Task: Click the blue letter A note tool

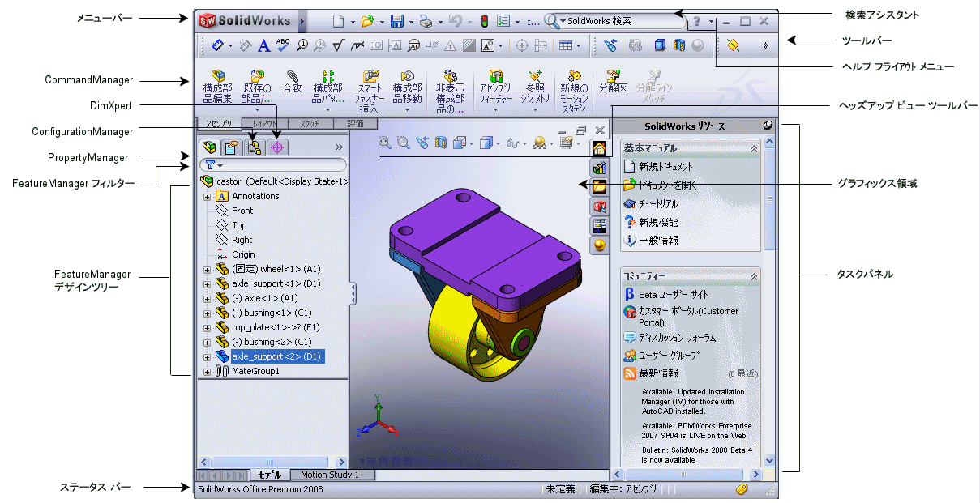Action: tap(263, 45)
